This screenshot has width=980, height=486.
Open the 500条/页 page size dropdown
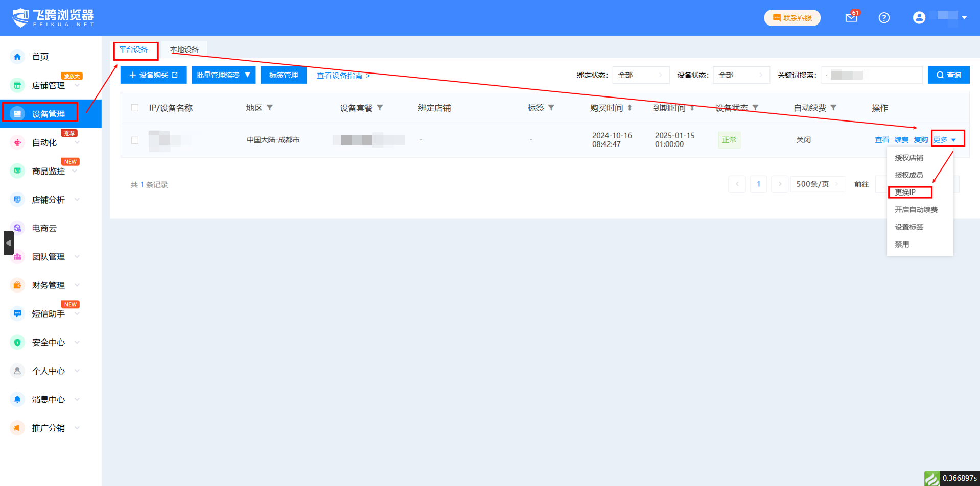(817, 184)
